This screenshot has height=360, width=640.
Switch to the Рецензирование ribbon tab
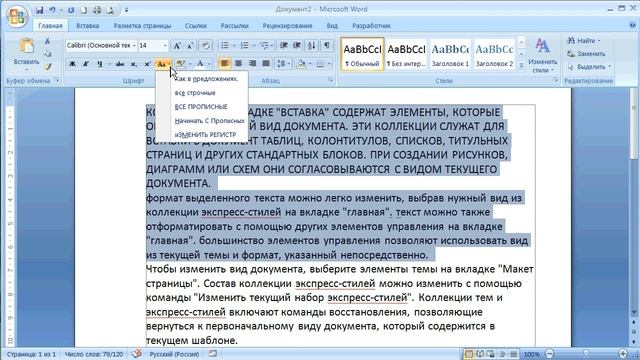click(x=287, y=26)
